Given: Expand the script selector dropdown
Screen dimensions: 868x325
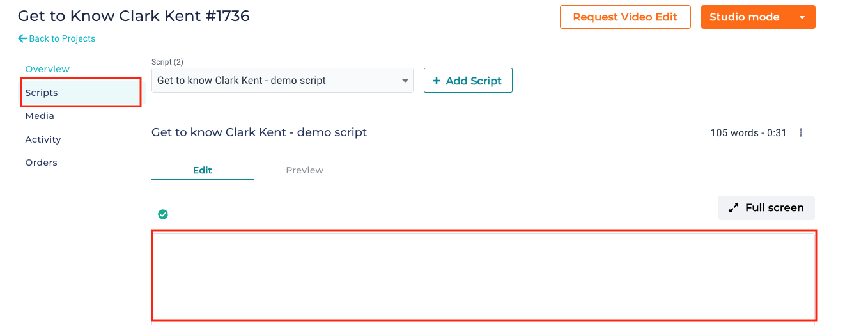Looking at the screenshot, I should pos(283,81).
